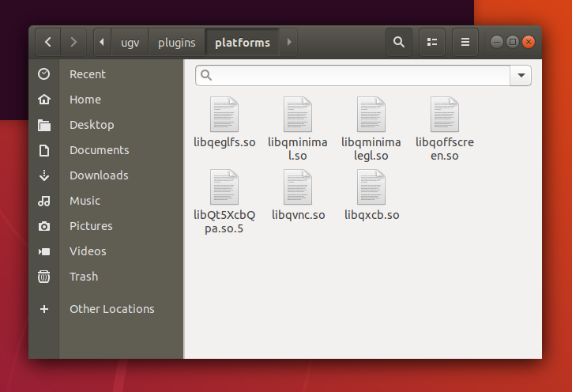This screenshot has height=392, width=572.
Task: Click the libqeglfs.so file name label
Action: click(224, 142)
